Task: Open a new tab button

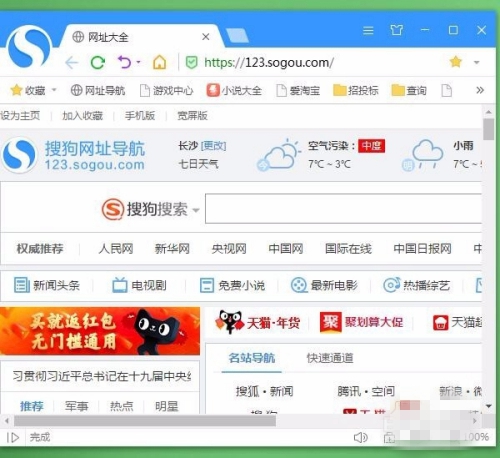Action: point(237,35)
